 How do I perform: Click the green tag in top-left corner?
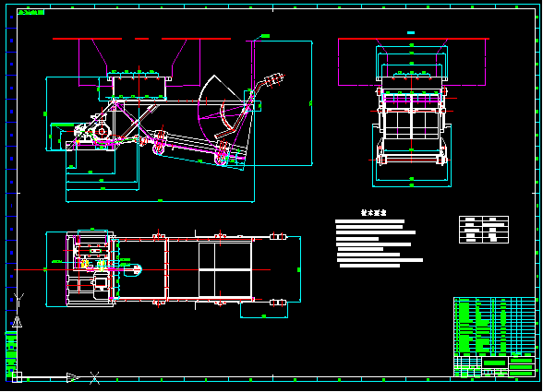(x=30, y=13)
